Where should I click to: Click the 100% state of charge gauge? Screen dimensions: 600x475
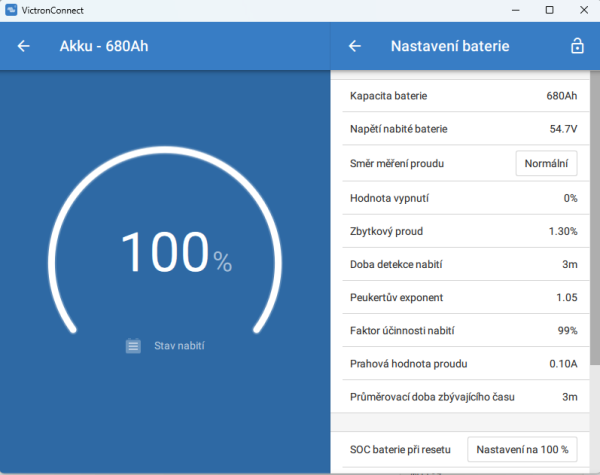tap(176, 255)
